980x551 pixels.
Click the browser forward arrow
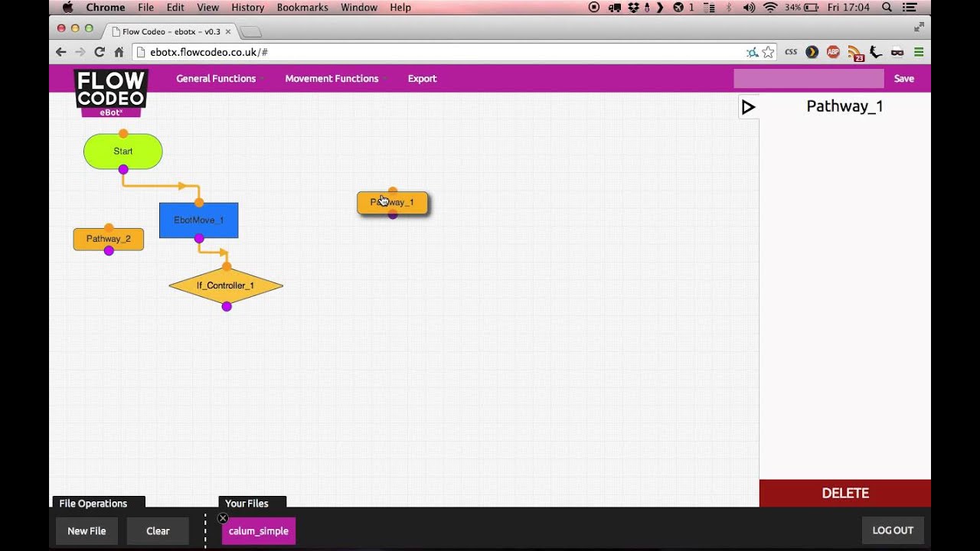(x=80, y=52)
